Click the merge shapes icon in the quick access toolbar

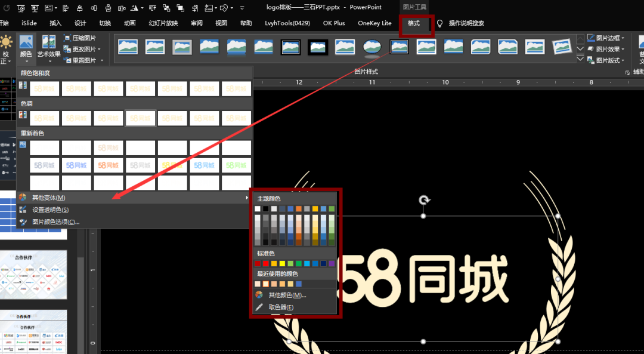(x=224, y=7)
